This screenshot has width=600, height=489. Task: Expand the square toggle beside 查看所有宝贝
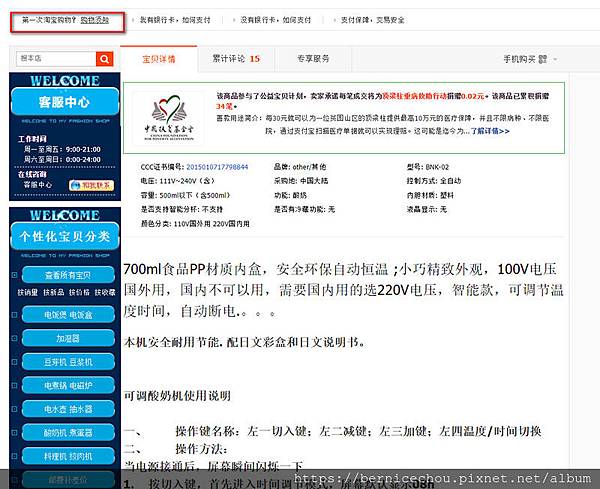(x=15, y=275)
